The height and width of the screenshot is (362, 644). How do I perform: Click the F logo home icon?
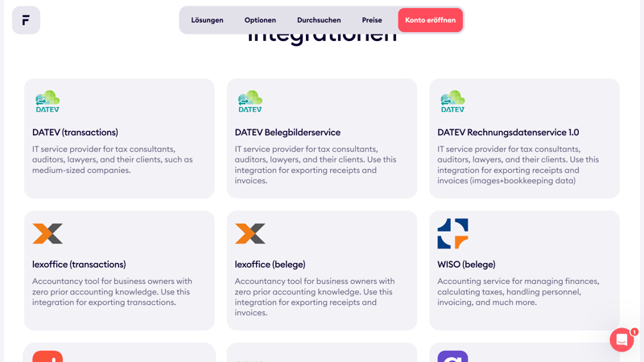26,20
